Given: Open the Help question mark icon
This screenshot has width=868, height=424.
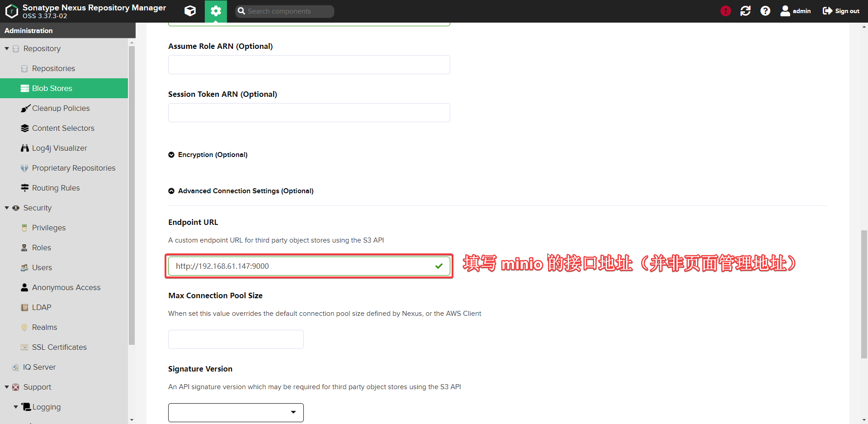Looking at the screenshot, I should click(x=765, y=10).
